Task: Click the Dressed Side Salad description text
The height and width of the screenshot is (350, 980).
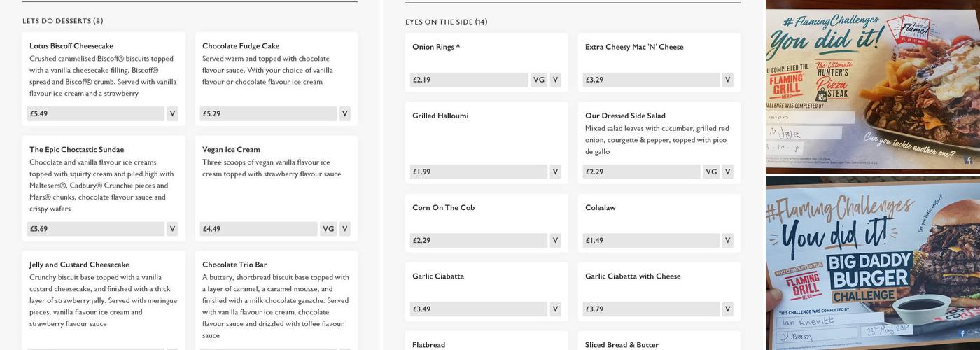Action: pos(657,140)
